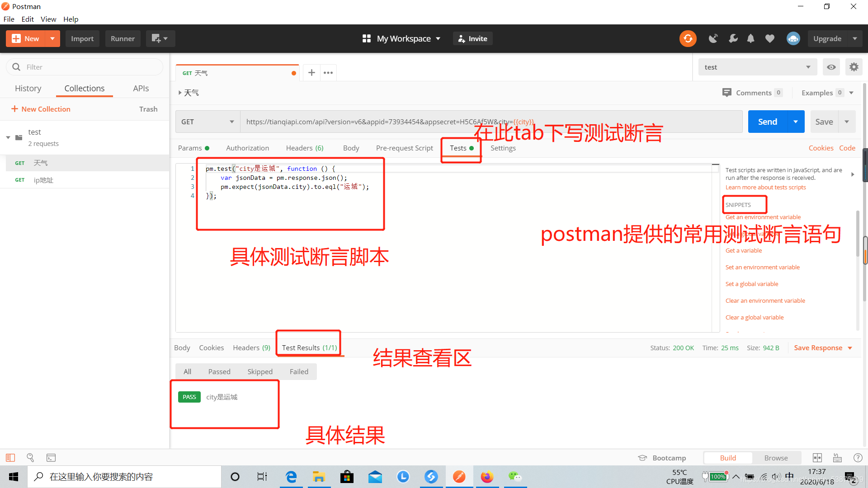868x488 pixels.
Task: Open the Postman console icon
Action: [51, 458]
